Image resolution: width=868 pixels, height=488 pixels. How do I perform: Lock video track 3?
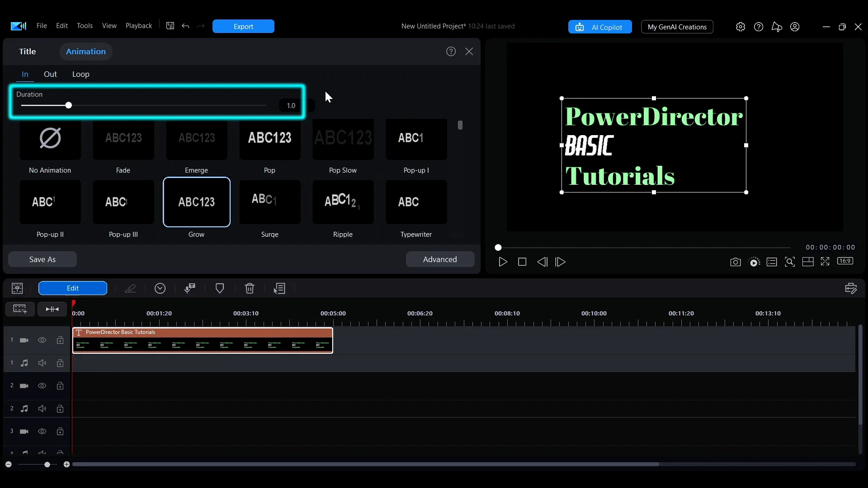pos(60,432)
